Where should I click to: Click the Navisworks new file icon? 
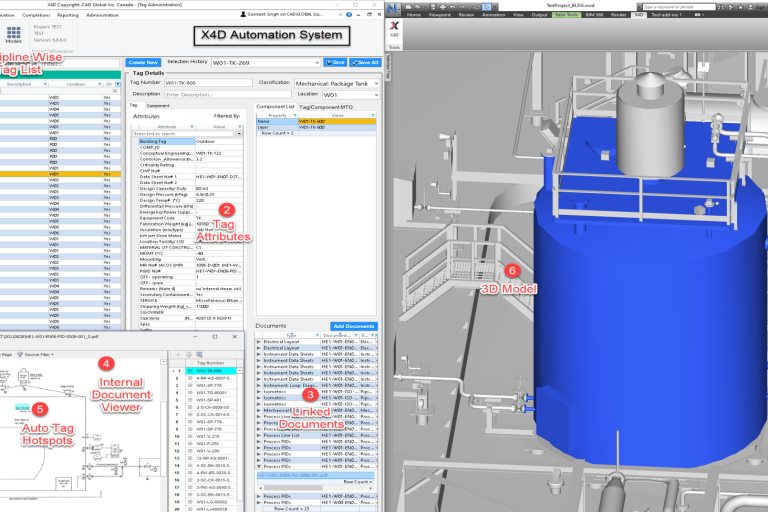408,7
